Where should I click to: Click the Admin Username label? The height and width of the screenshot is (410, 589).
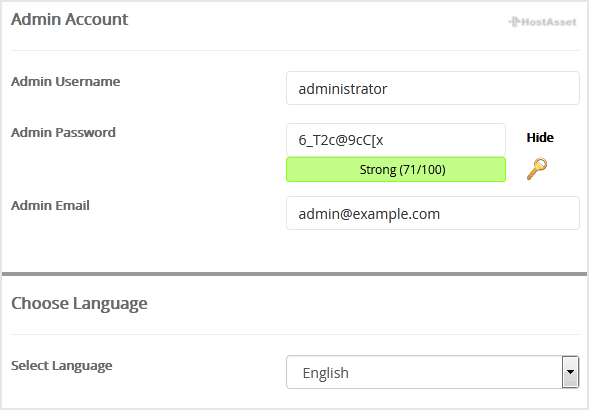click(65, 82)
